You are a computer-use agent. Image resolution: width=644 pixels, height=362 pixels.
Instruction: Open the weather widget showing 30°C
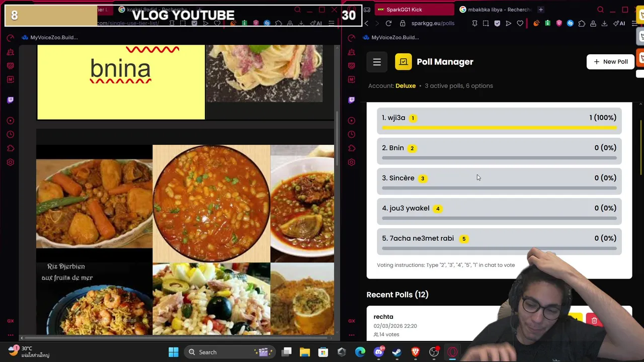(29, 351)
